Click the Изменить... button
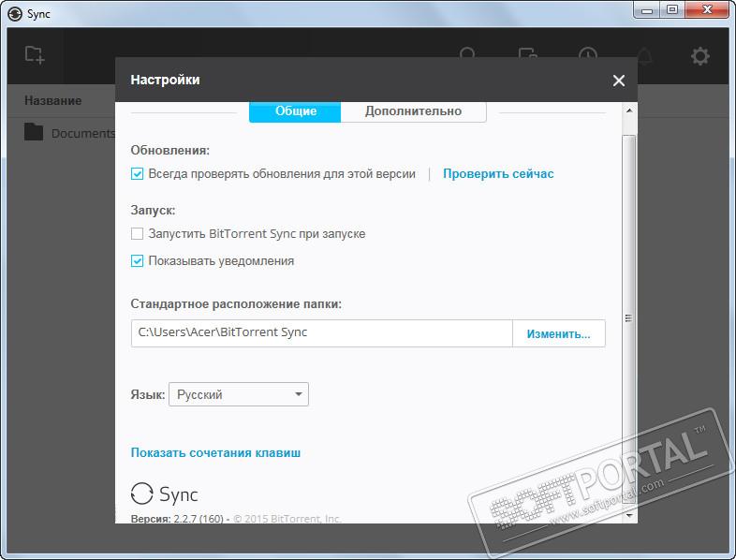The image size is (736, 560). coord(559,333)
